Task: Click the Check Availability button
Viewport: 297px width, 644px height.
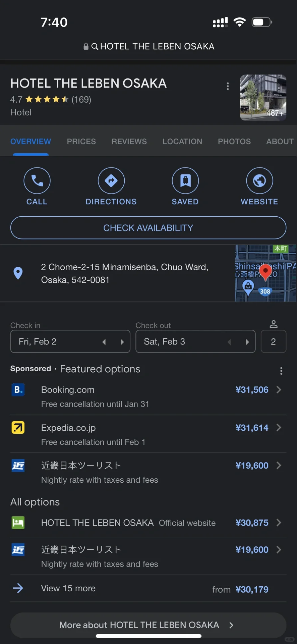Action: pos(148,228)
